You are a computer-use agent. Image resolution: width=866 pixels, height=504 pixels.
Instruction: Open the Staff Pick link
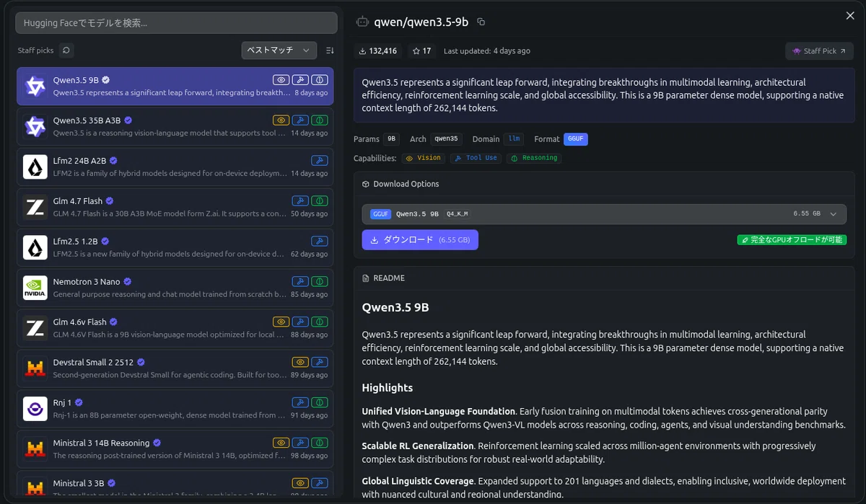(x=819, y=51)
